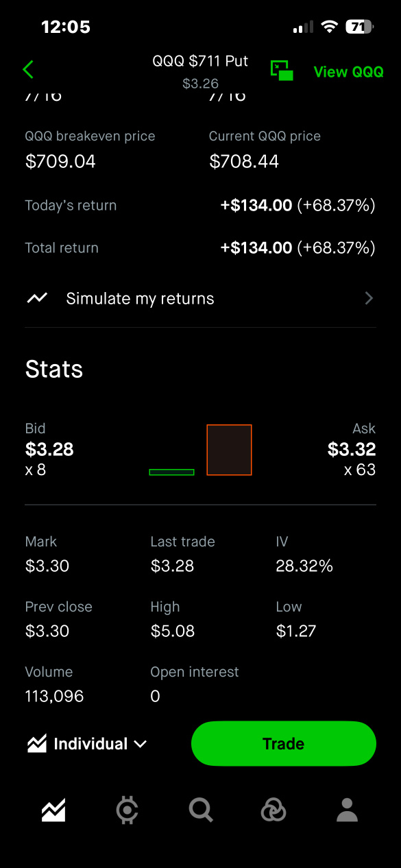The image size is (401, 868).
Task: Tap the orange ask size bar
Action: [x=230, y=450]
